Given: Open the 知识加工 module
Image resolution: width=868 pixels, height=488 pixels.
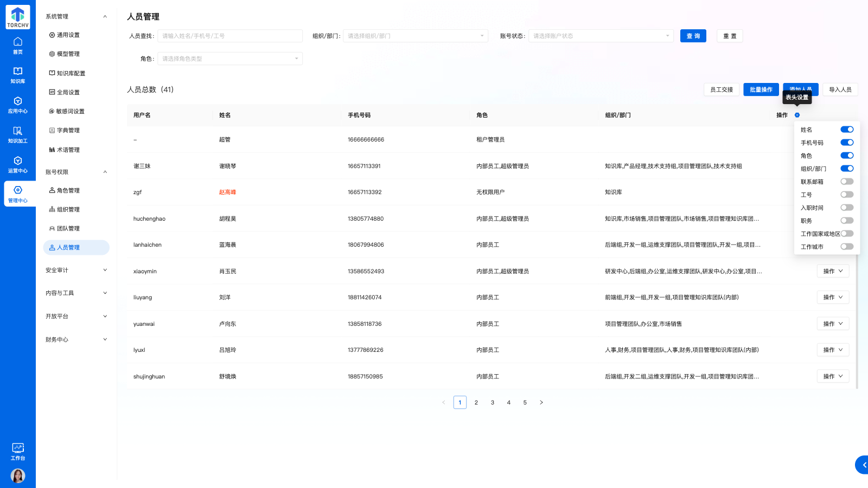Looking at the screenshot, I should pyautogui.click(x=18, y=134).
